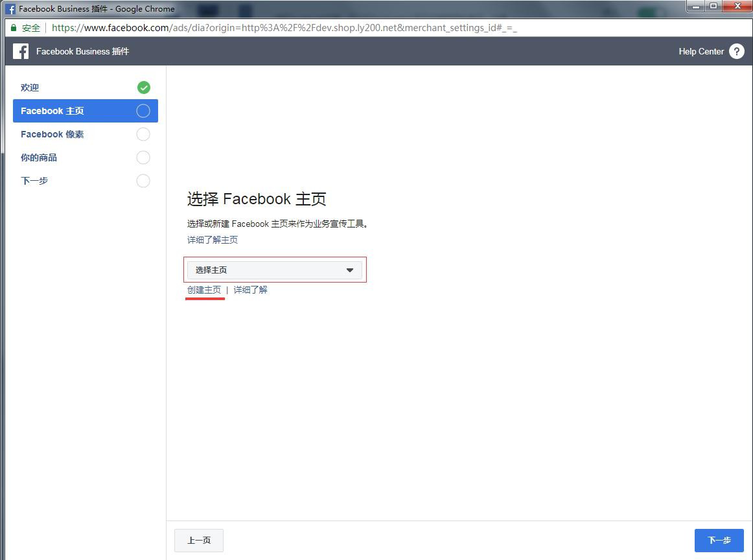Close the Chrome window
Viewport: 753px width, 560px height.
(x=737, y=6)
